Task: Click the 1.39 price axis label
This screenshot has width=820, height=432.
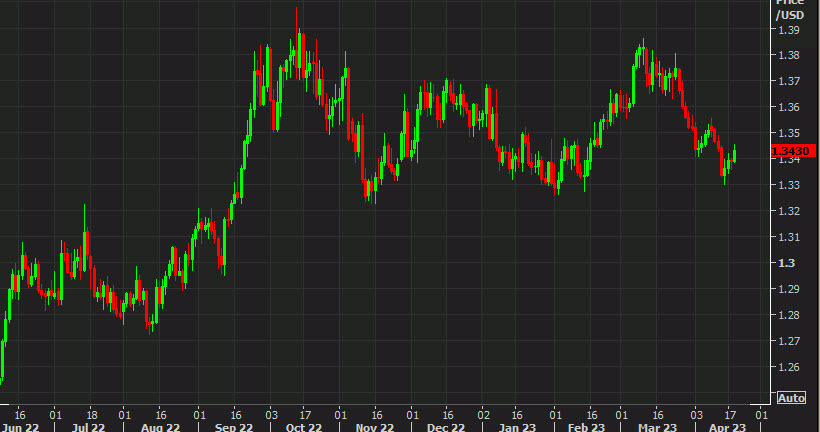Action: (x=789, y=30)
